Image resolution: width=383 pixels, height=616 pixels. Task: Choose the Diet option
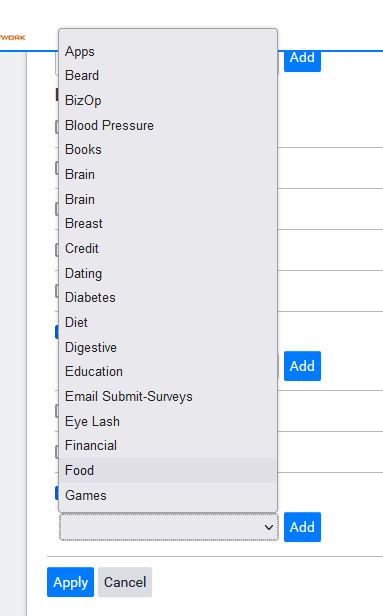click(x=168, y=323)
